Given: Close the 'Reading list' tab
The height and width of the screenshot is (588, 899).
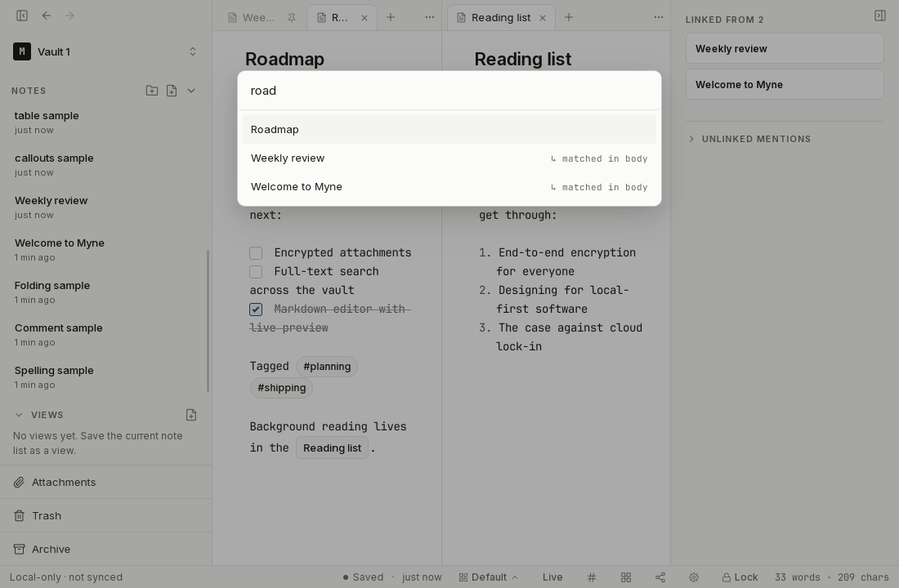Looking at the screenshot, I should coord(543,18).
